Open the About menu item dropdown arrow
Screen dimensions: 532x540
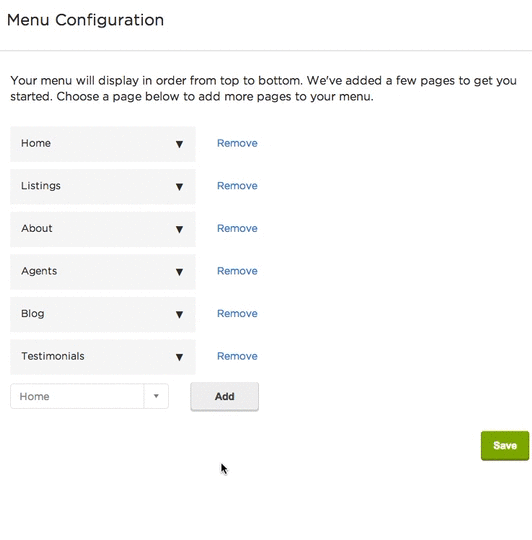coord(179,229)
